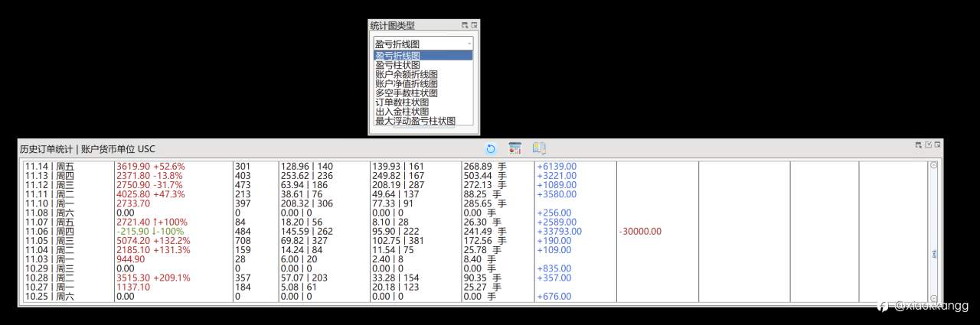Click the cell 102.75 | 381
Image resolution: width=980 pixels, height=325 pixels.
pos(398,240)
